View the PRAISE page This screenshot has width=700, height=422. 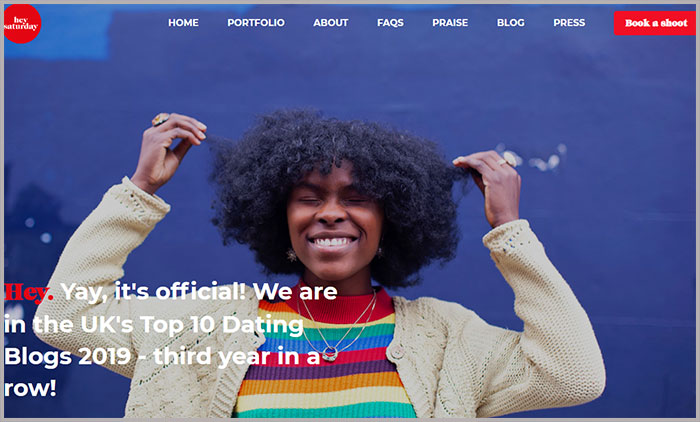(449, 23)
